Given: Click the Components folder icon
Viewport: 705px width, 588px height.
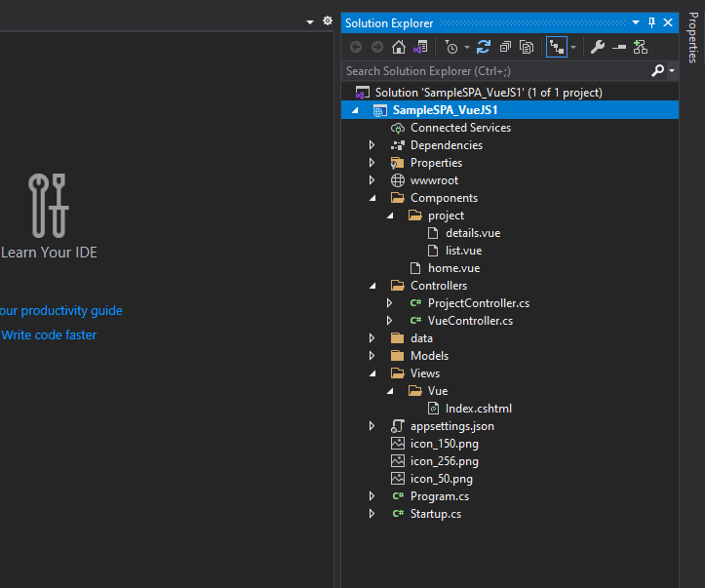Looking at the screenshot, I should [x=398, y=197].
